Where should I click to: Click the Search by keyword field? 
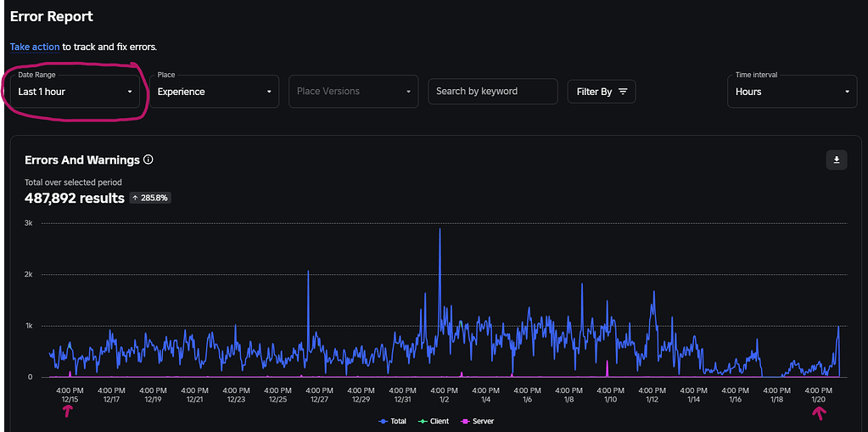493,92
